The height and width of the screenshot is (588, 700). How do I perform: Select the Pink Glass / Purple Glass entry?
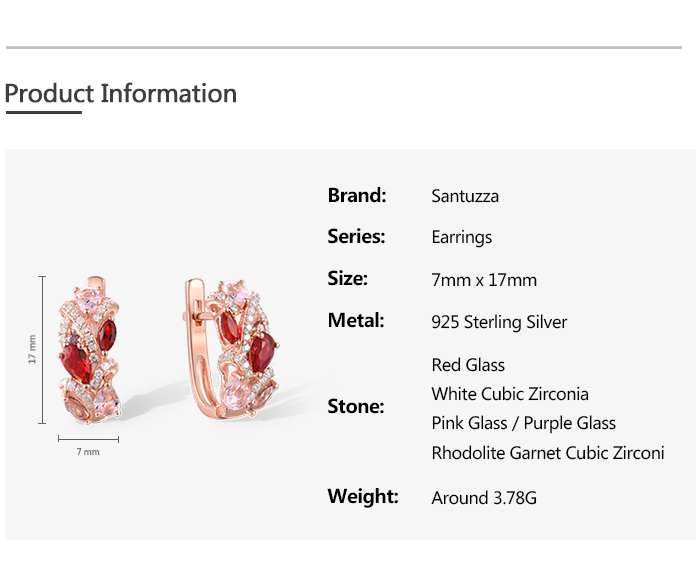(x=523, y=423)
